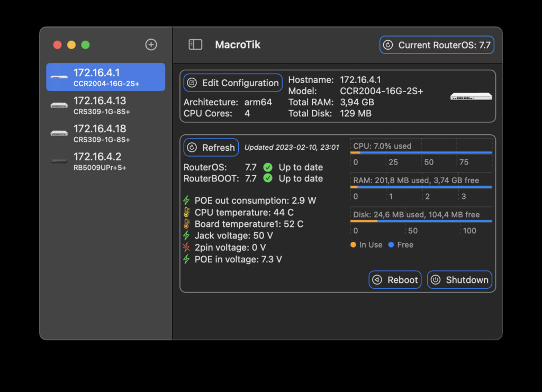Click the Current RouterOS: 7.7 button
The height and width of the screenshot is (392, 542).
437,45
